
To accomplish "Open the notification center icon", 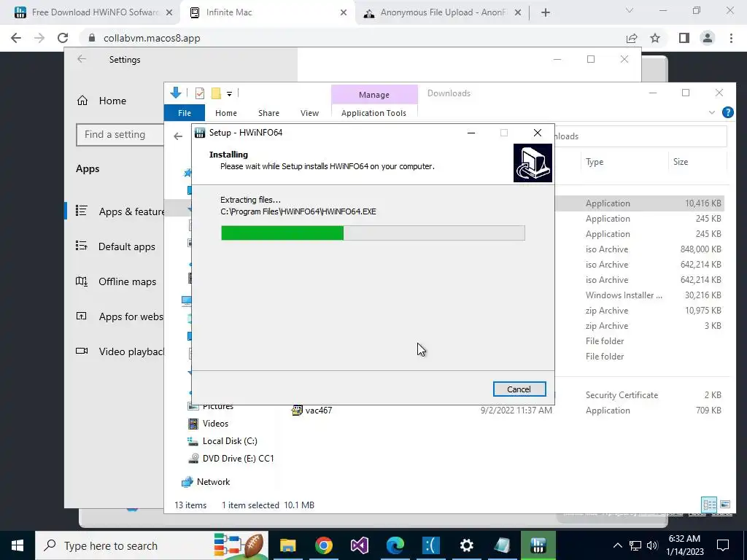I will point(723,545).
